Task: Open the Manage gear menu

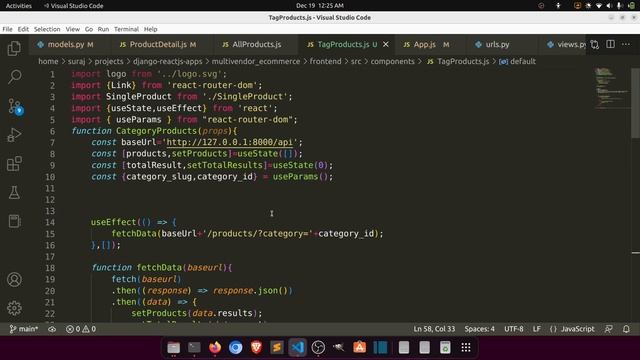Action: click(x=14, y=308)
